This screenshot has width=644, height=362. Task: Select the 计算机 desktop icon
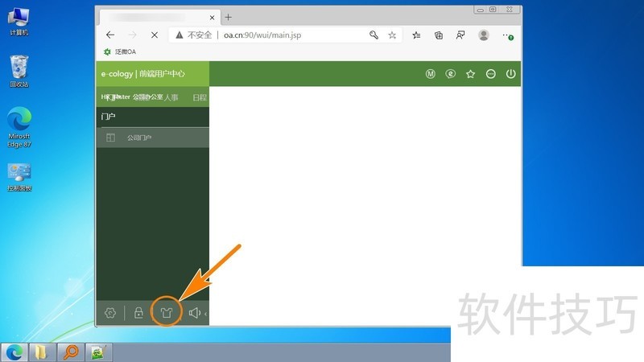(x=19, y=22)
